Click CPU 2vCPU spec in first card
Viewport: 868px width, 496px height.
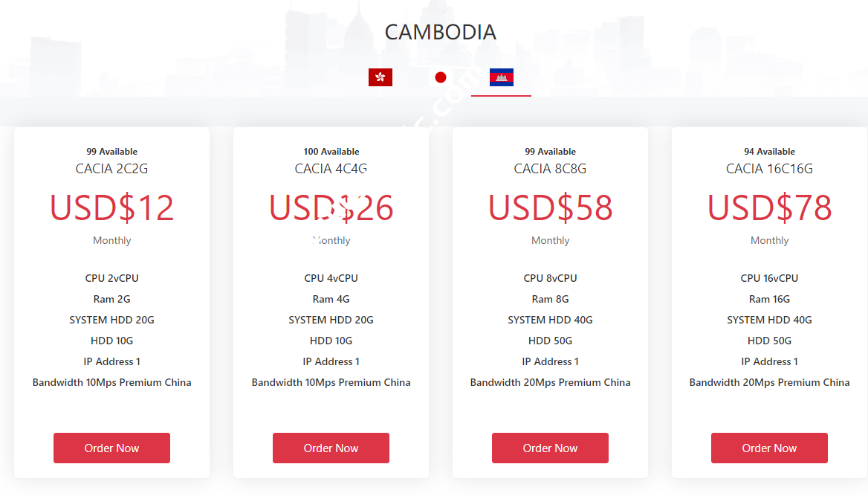111,278
